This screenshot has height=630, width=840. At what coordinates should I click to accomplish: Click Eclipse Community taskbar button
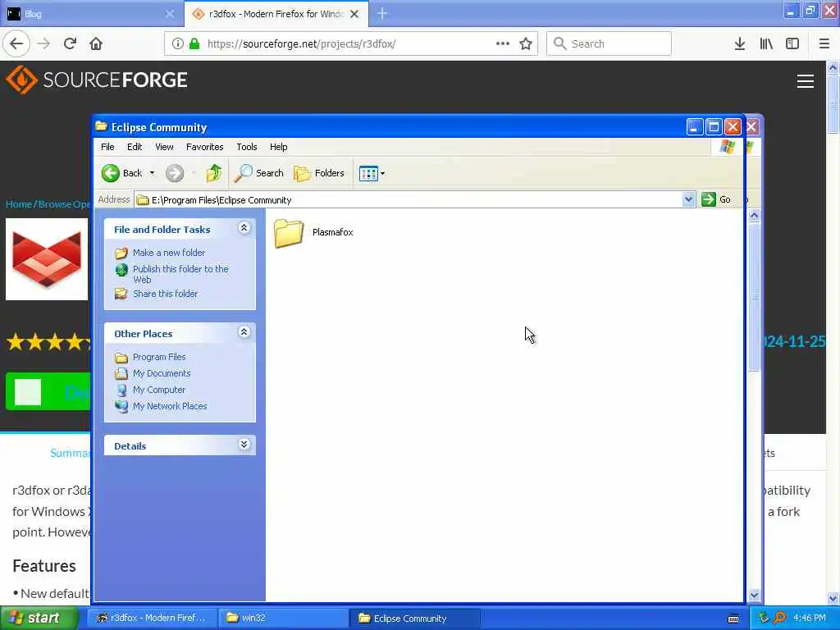click(414, 618)
